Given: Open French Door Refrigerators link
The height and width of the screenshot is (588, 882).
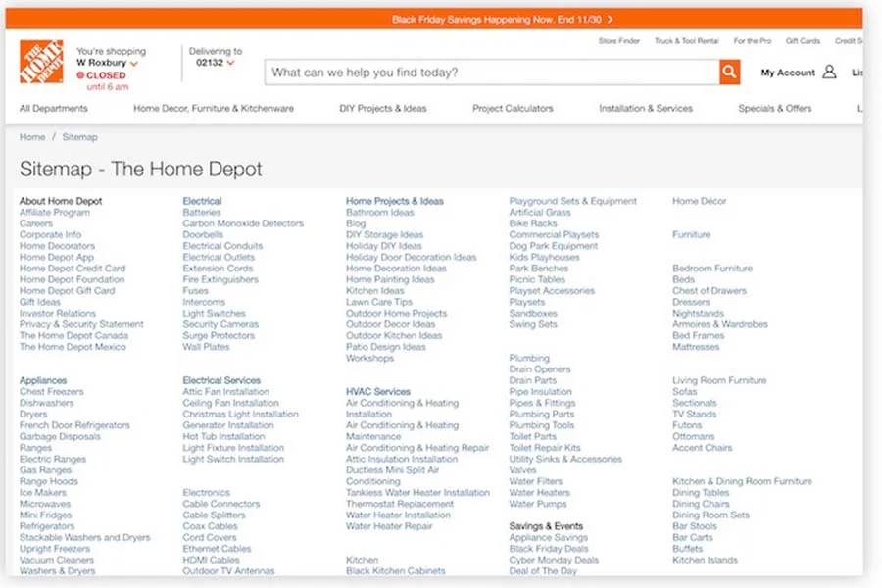Looking at the screenshot, I should tap(74, 425).
